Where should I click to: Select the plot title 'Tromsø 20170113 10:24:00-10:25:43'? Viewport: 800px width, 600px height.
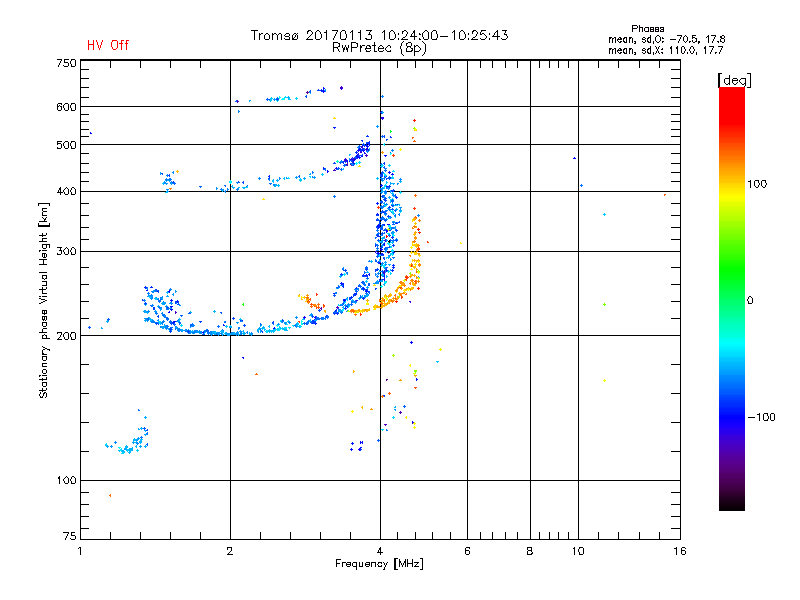pyautogui.click(x=379, y=35)
